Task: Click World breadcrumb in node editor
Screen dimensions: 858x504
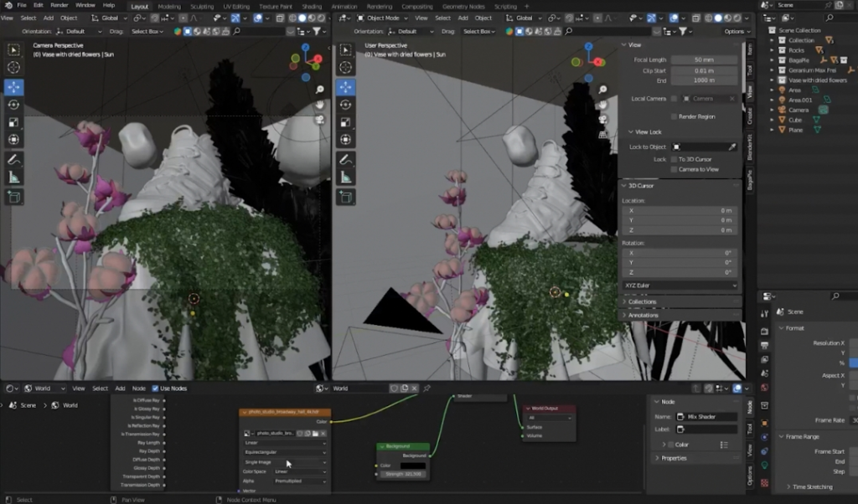Action: (x=65, y=405)
